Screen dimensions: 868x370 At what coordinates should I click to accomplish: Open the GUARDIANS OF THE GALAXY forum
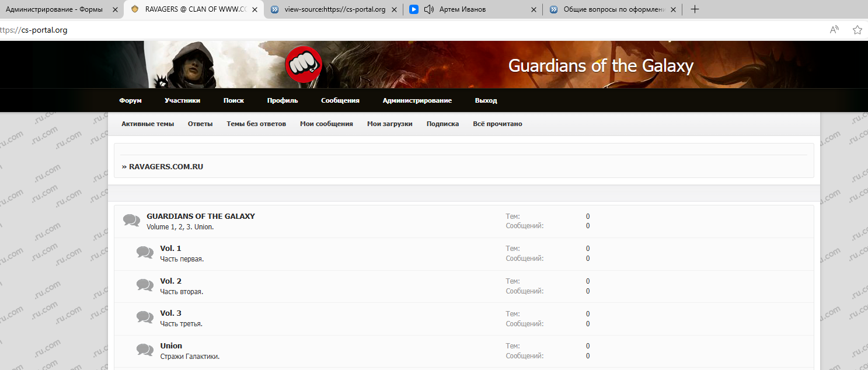[201, 216]
